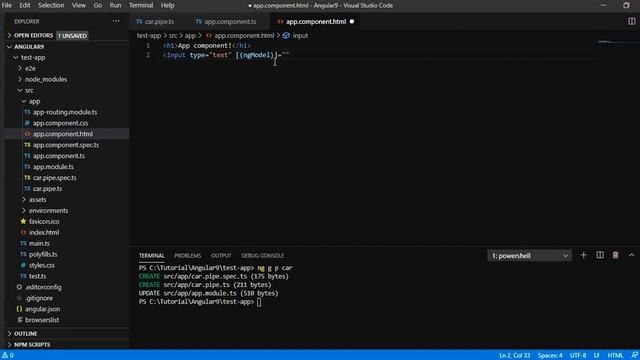Open the Run menu
Viewport: 640px width, 360px height.
pyautogui.click(x=116, y=5)
